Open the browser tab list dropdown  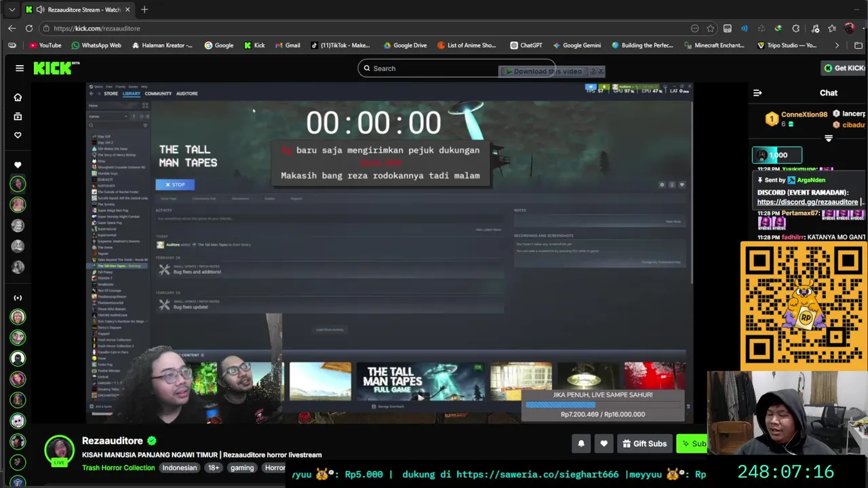(x=12, y=9)
